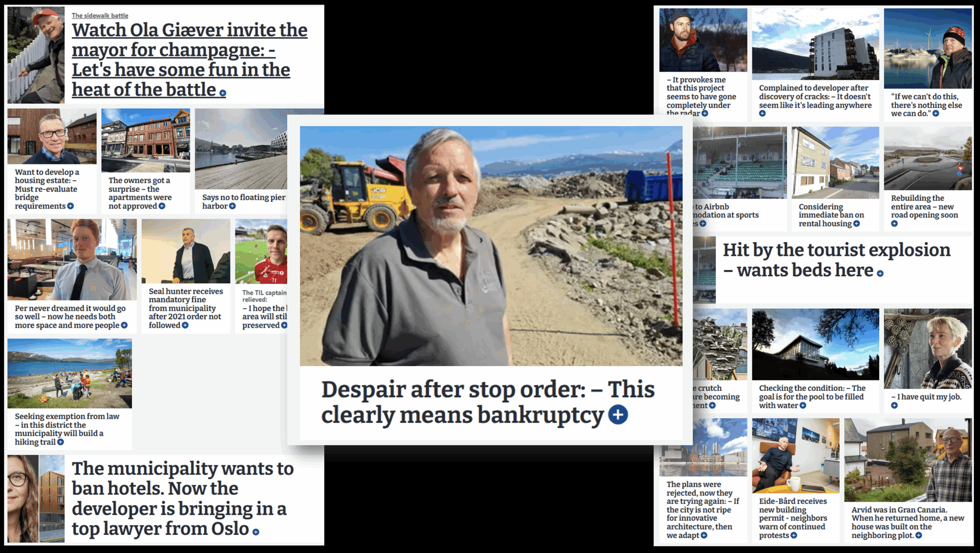Click the plus icon under "I have quit my job"
This screenshot has width=980, height=553.
pos(894,405)
